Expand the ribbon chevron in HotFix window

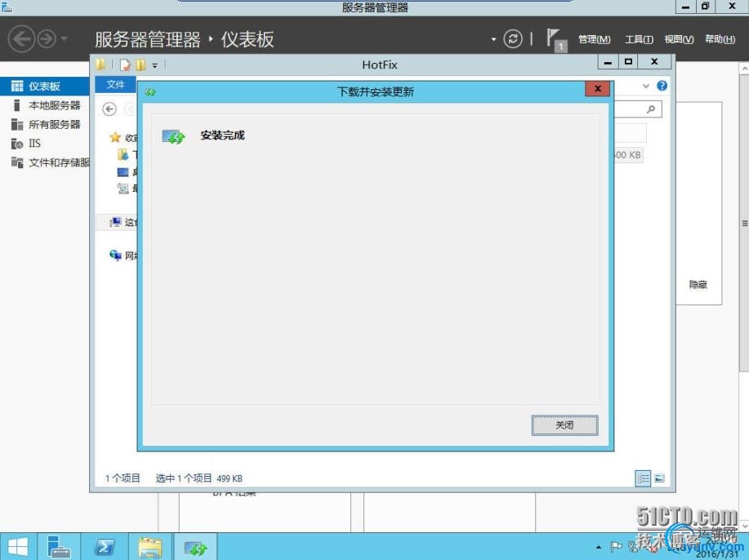[646, 86]
